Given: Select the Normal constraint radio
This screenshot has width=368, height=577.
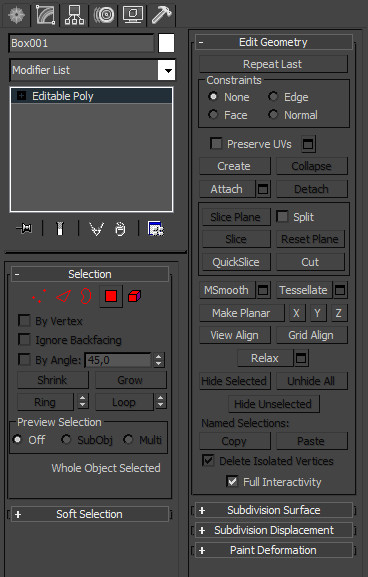Looking at the screenshot, I should (x=273, y=114).
